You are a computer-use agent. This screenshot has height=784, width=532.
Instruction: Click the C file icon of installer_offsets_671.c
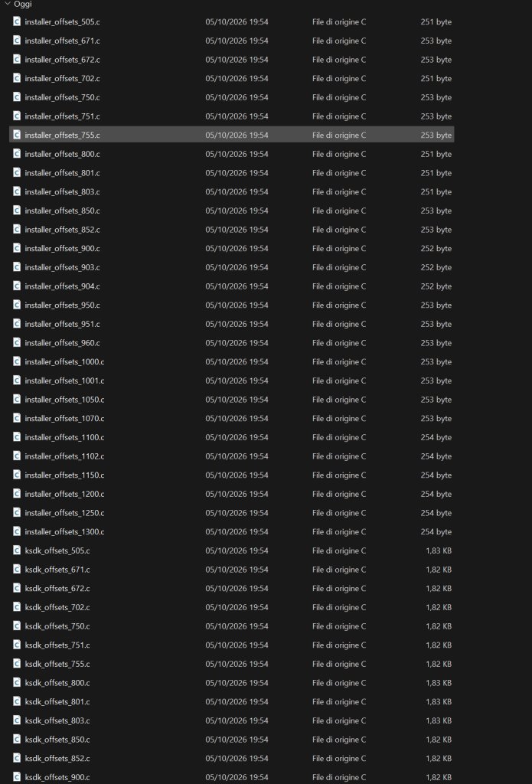[x=17, y=41]
